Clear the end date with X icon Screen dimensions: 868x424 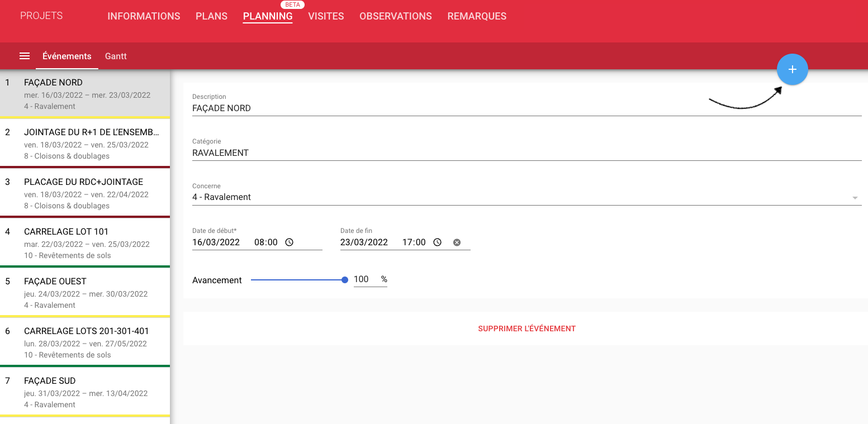pyautogui.click(x=457, y=242)
